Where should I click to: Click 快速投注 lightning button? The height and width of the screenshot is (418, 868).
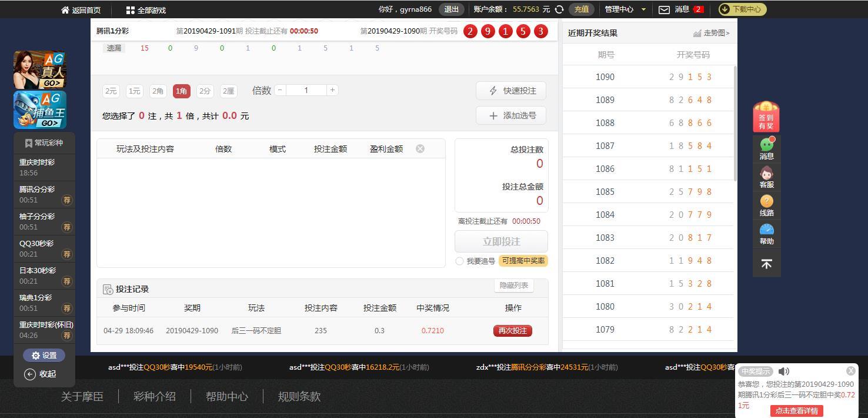(x=510, y=91)
